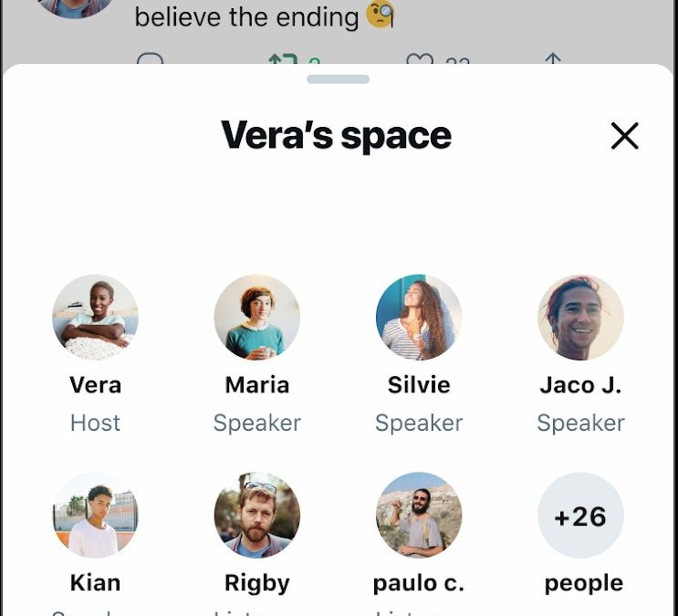The height and width of the screenshot is (616, 678).
Task: Open Rigby's avatar
Action: [256, 515]
